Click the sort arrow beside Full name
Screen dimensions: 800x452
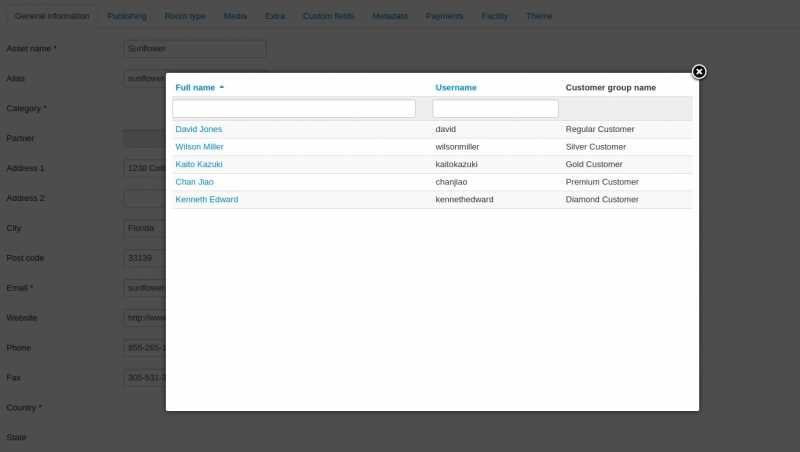pyautogui.click(x=222, y=87)
